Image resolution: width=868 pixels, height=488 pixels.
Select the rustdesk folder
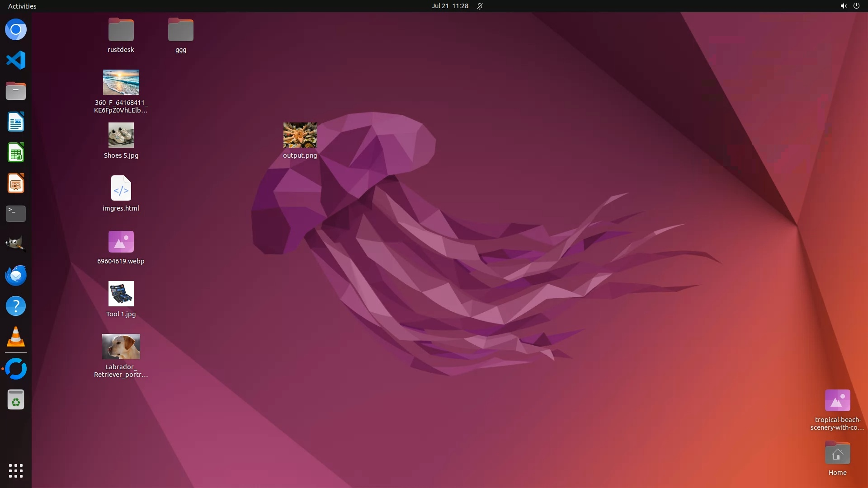click(121, 30)
